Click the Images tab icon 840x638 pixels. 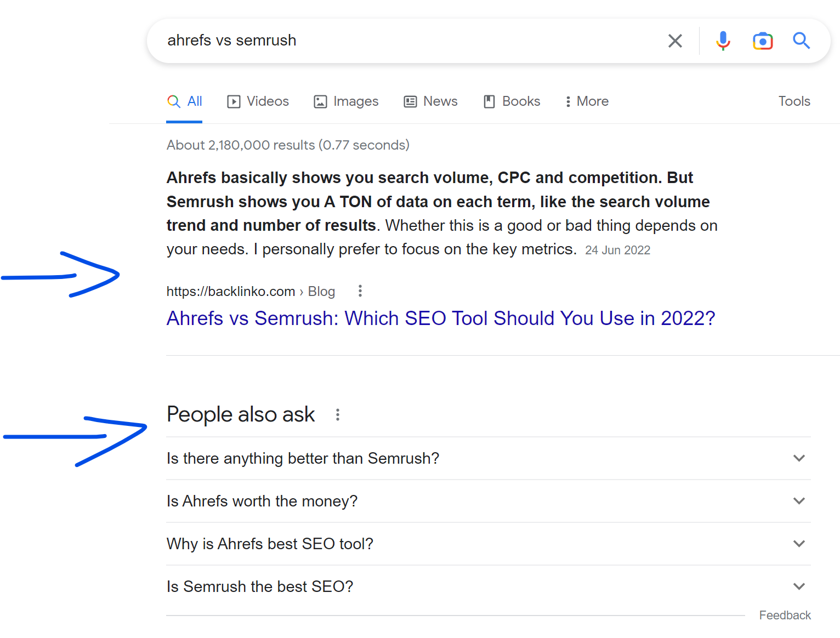tap(320, 101)
